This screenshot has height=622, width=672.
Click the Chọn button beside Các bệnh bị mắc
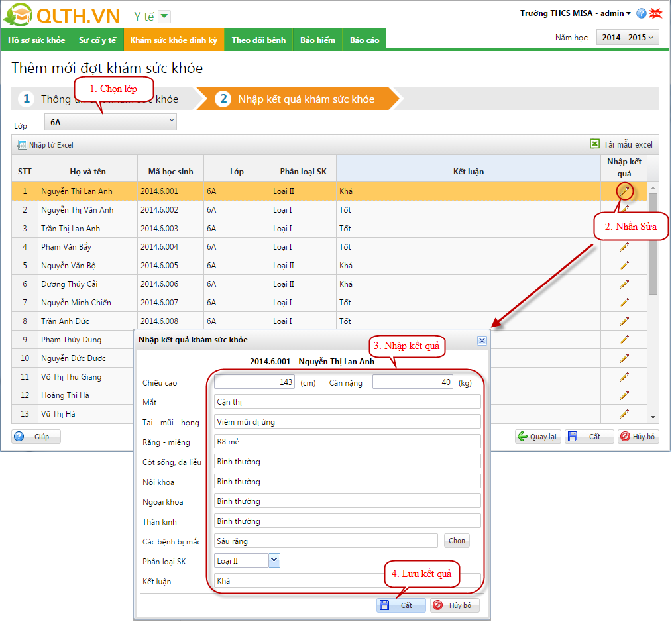coord(457,541)
